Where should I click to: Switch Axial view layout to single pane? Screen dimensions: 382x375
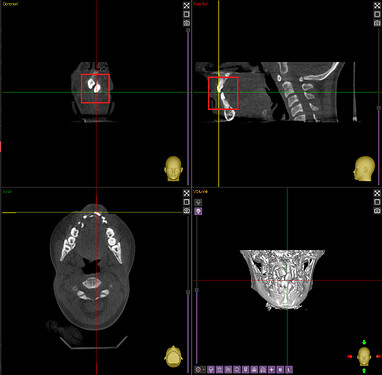186,202
